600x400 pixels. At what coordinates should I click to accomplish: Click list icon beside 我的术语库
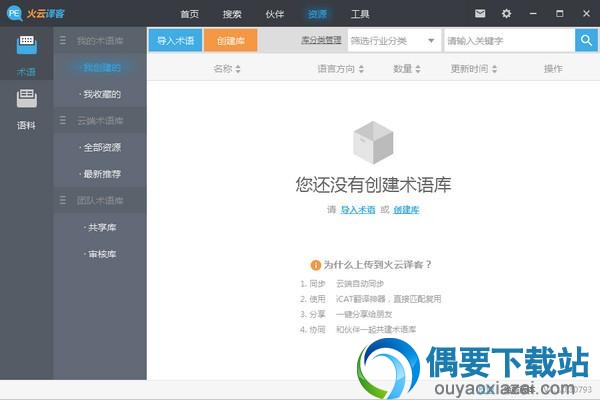[x=63, y=41]
